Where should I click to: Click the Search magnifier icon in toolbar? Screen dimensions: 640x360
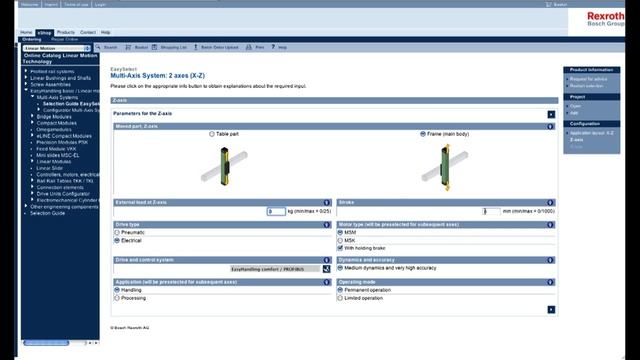[x=98, y=47]
